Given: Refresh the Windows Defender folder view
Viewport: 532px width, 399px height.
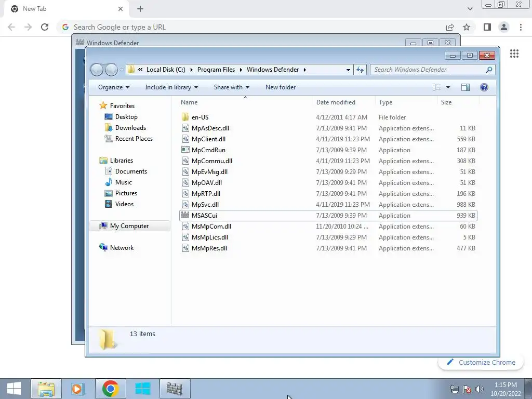Looking at the screenshot, I should (360, 70).
